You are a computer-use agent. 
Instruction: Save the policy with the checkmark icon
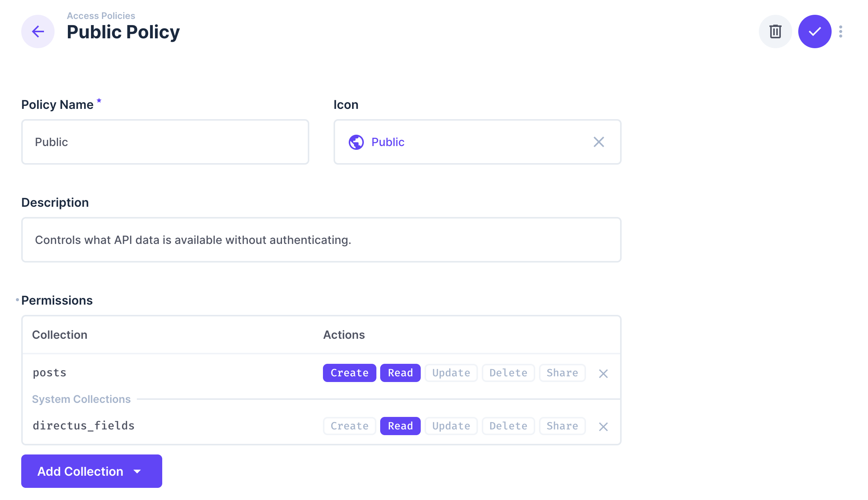(x=815, y=31)
